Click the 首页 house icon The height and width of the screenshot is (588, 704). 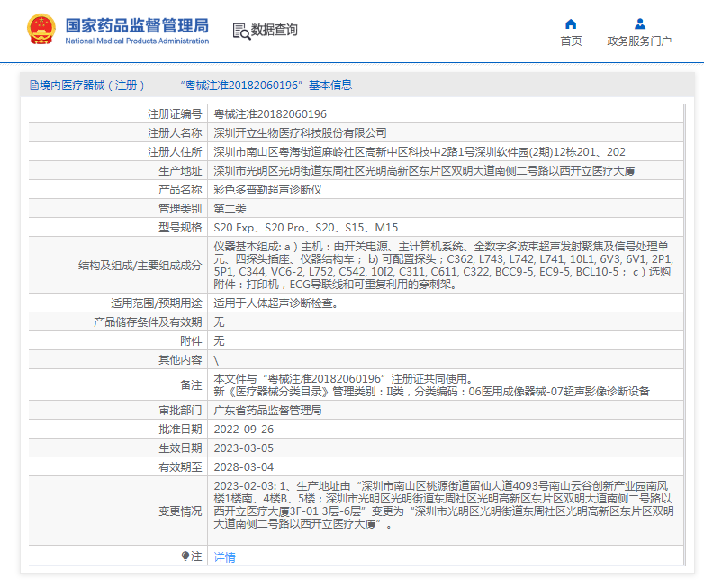pos(571,23)
